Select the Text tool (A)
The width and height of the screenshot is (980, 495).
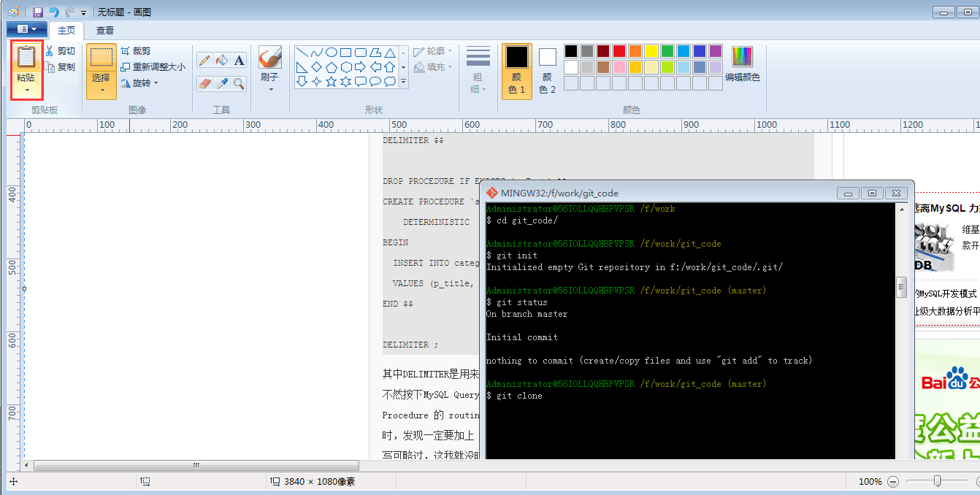coord(239,61)
